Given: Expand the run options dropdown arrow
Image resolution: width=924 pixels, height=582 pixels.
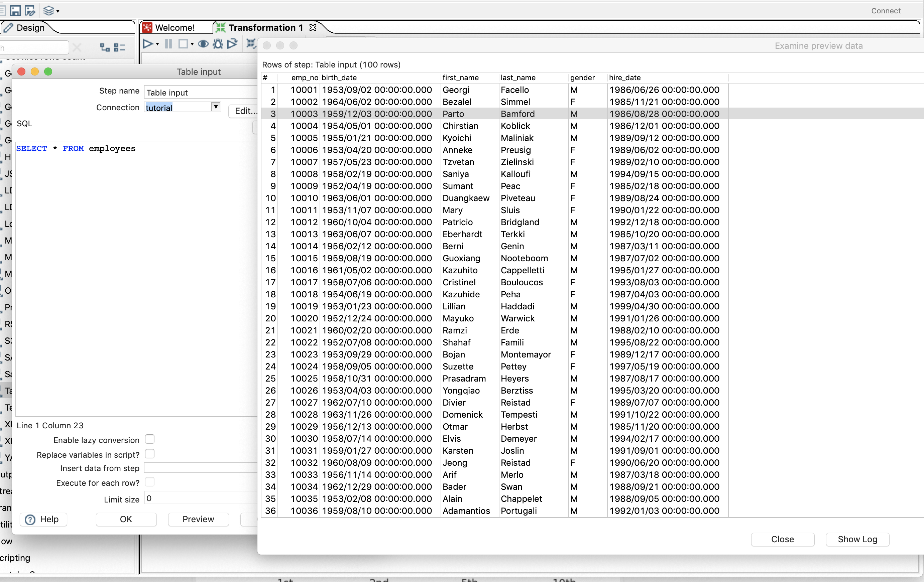Looking at the screenshot, I should 157,44.
